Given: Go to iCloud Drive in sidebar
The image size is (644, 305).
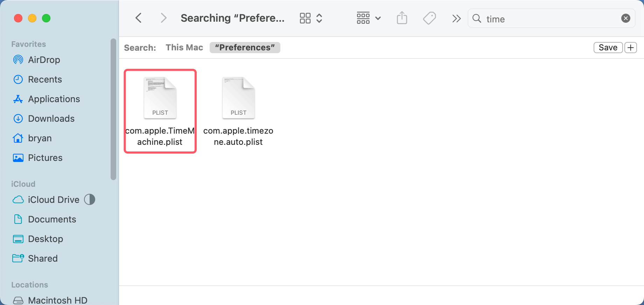Looking at the screenshot, I should [54, 200].
